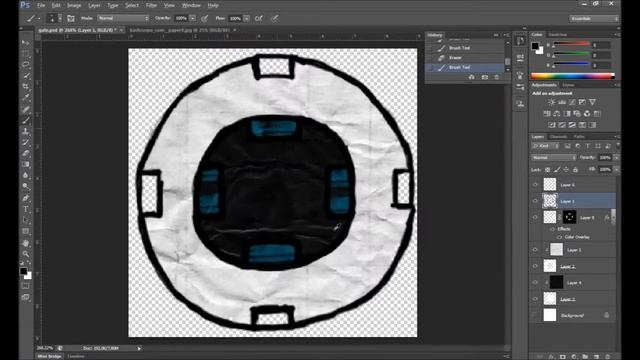Select the Horizontal Type tool

tap(26, 209)
